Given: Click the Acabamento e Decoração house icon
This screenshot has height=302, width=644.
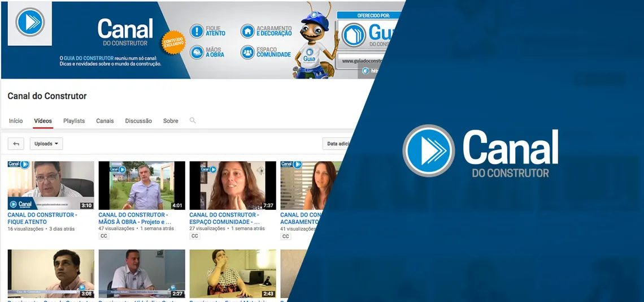Looking at the screenshot, I should pyautogui.click(x=247, y=31).
